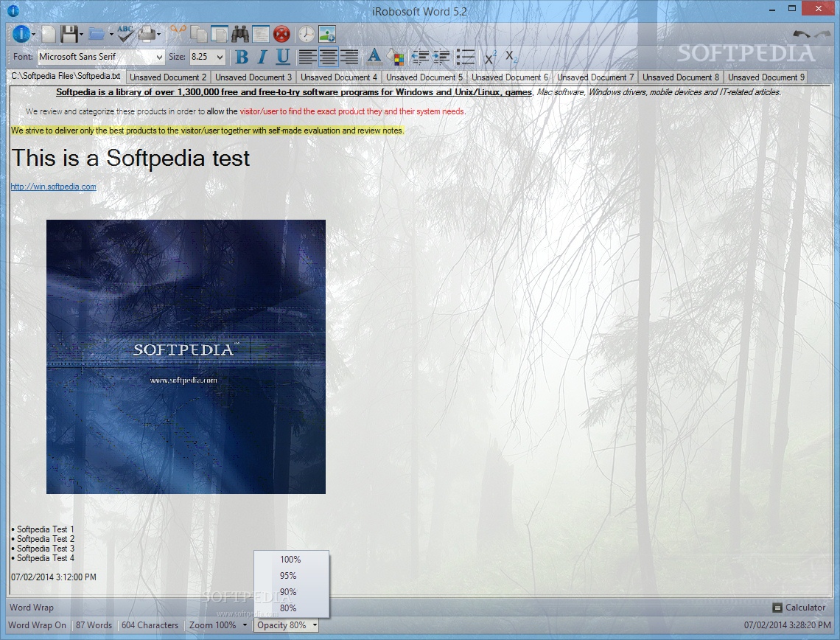Viewport: 840px width, 640px height.
Task: Center align the text
Action: pyautogui.click(x=328, y=56)
